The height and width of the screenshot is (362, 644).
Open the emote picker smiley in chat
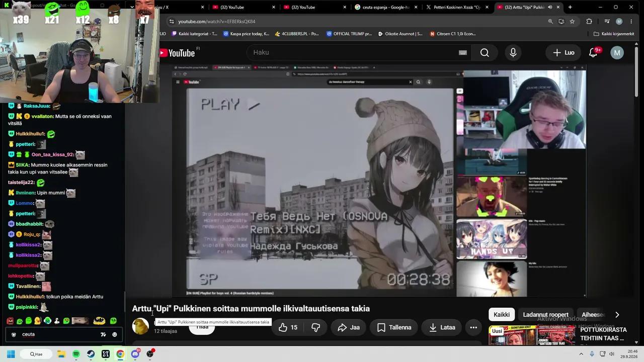(114, 334)
